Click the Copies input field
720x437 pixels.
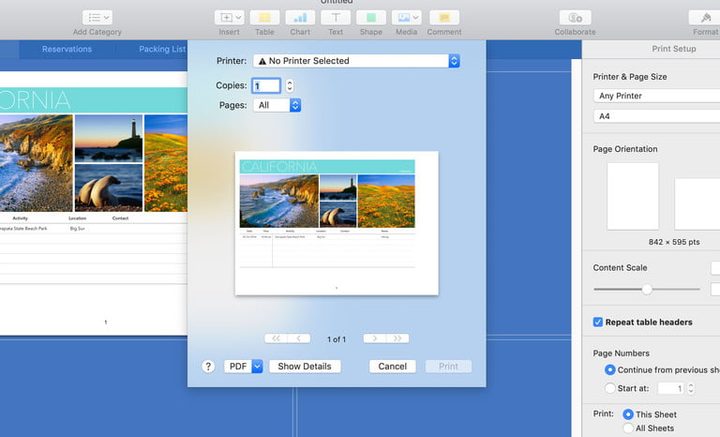point(266,85)
